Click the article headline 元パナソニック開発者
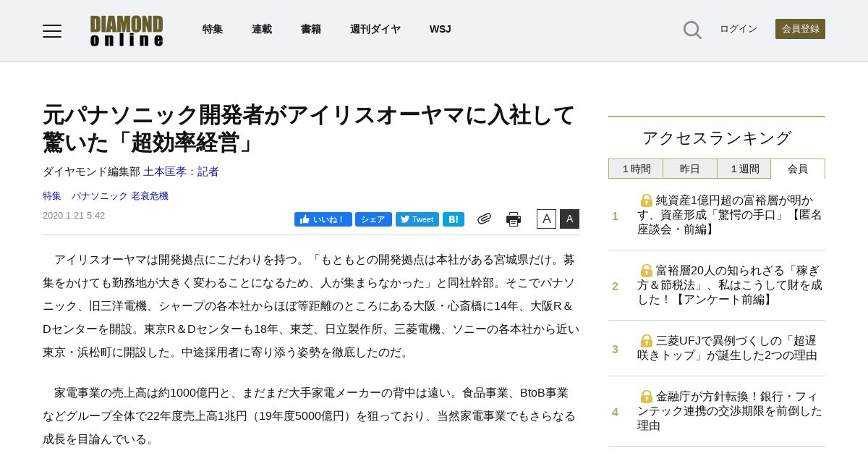This screenshot has width=868, height=456. point(309,129)
